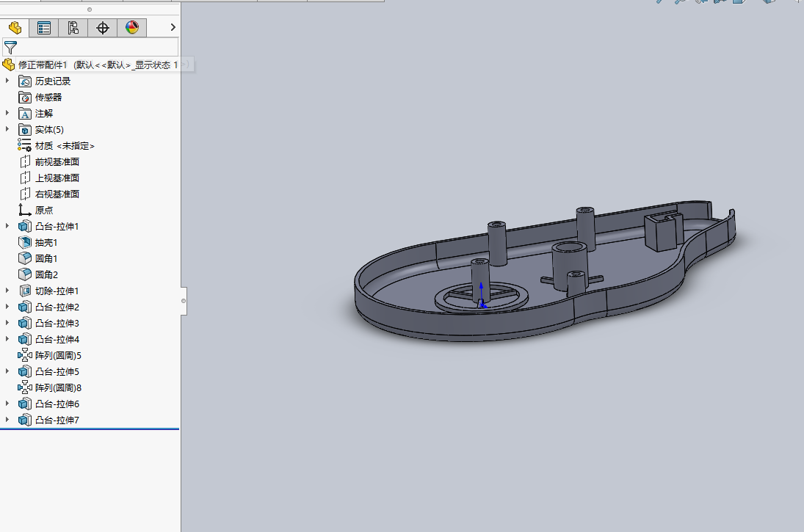The width and height of the screenshot is (804, 532).
Task: Click the 传感器 sensors folder icon
Action: click(25, 98)
